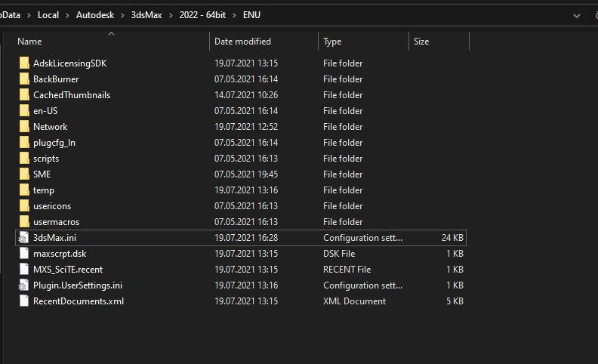Click the Plugin.UserSettings.ini file icon
The width and height of the screenshot is (598, 364).
pos(23,285)
